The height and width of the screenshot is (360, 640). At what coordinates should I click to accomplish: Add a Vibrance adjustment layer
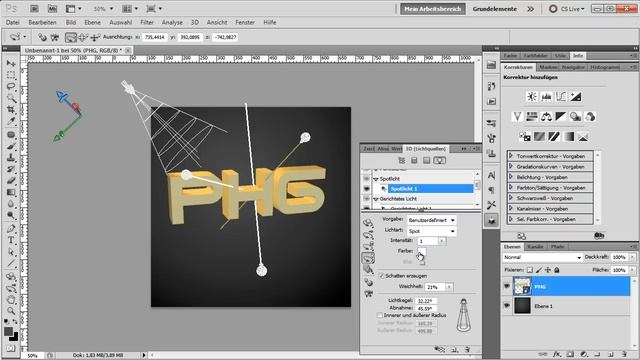point(517,117)
